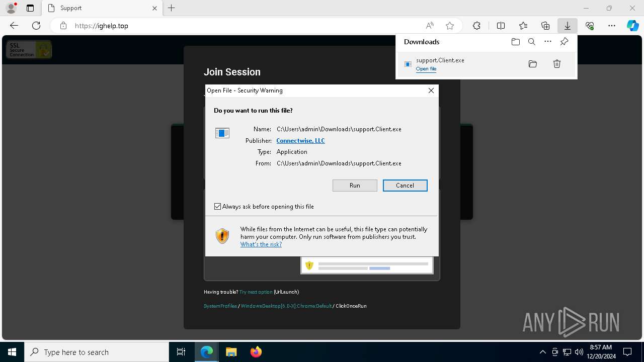This screenshot has width=644, height=362.
Task: Enable split screen view
Action: (501, 26)
